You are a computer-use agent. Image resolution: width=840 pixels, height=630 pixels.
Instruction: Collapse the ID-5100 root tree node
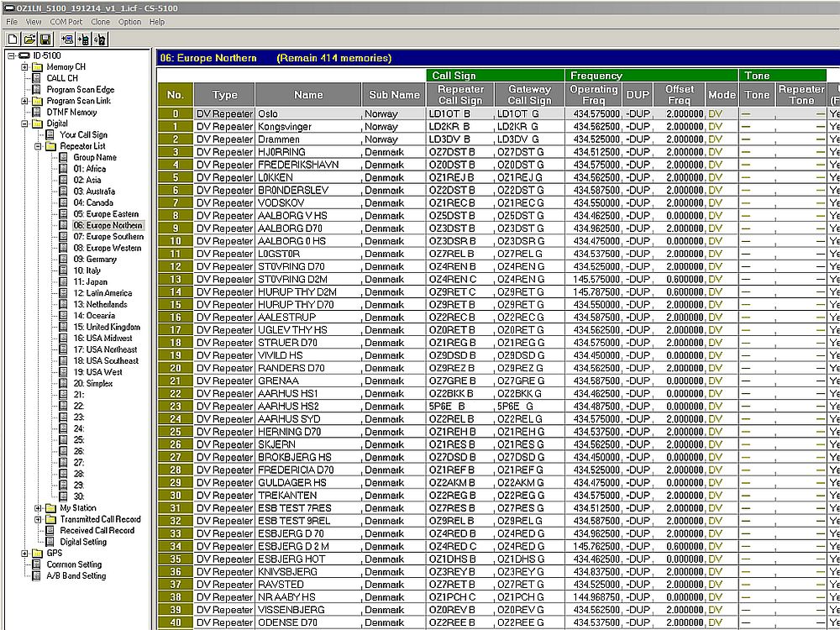click(11, 55)
